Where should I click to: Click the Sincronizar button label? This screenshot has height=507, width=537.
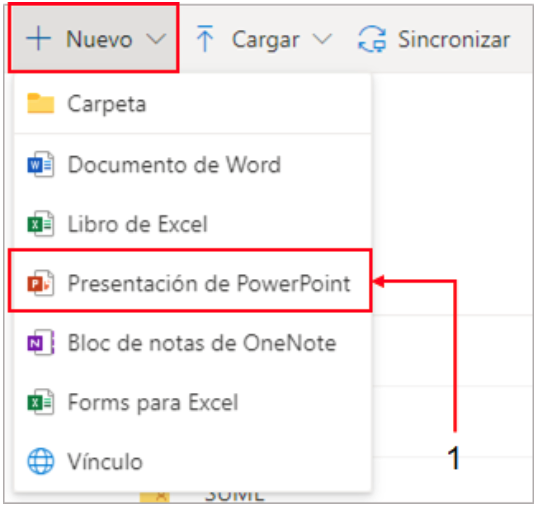coord(453,39)
